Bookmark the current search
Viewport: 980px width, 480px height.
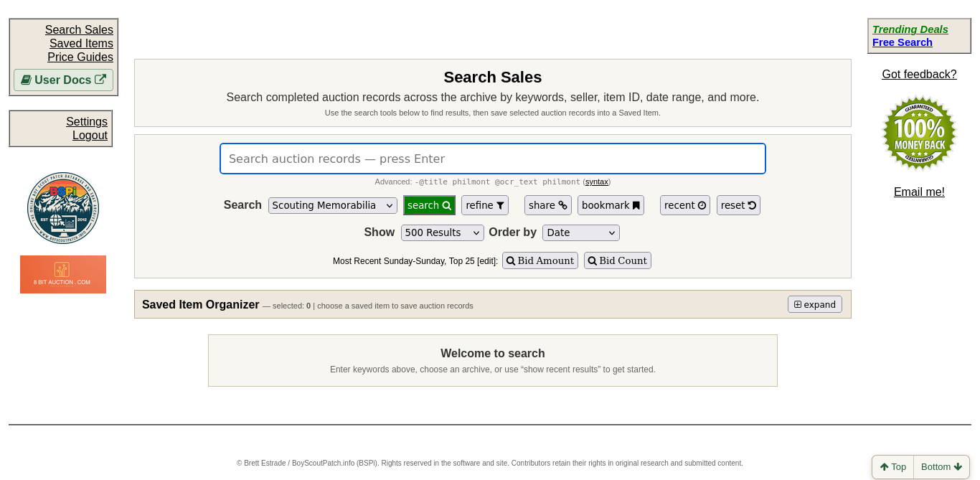tap(611, 205)
